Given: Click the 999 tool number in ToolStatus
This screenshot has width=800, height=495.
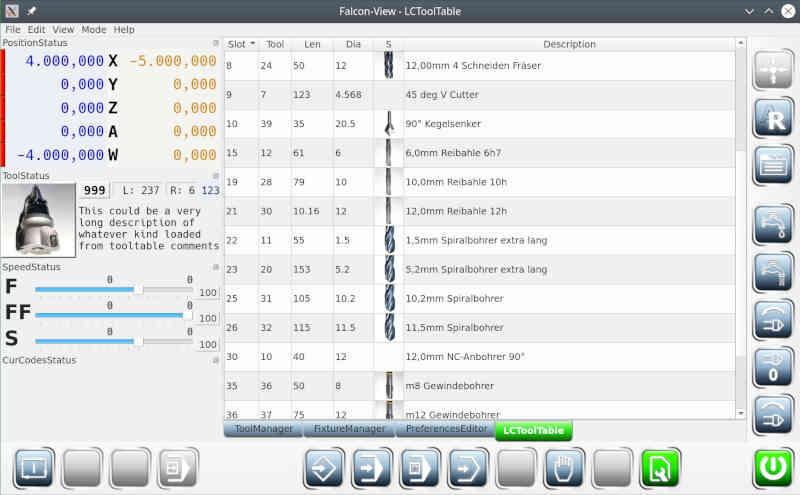Looking at the screenshot, I should coord(94,190).
